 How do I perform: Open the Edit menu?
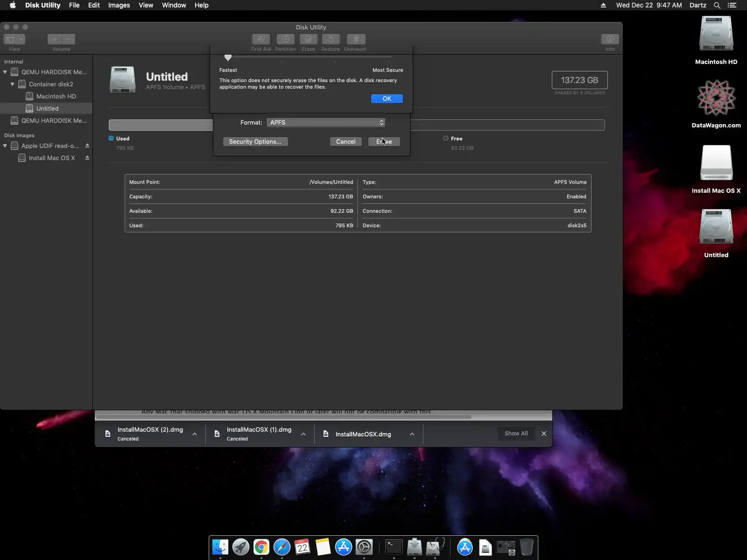tap(94, 5)
